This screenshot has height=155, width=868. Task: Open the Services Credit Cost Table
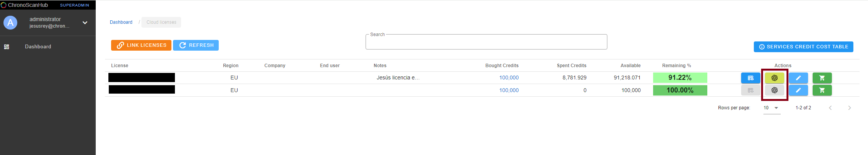pyautogui.click(x=803, y=47)
